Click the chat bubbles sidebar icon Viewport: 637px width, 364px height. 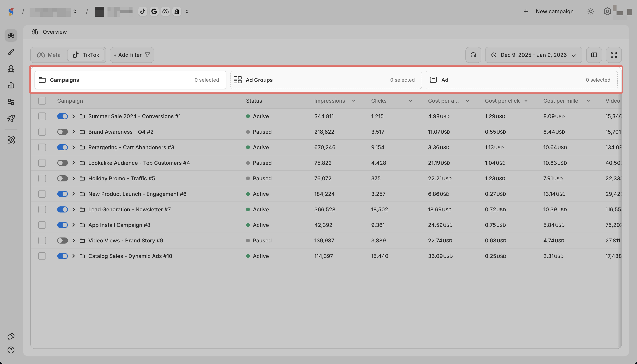coord(11,336)
